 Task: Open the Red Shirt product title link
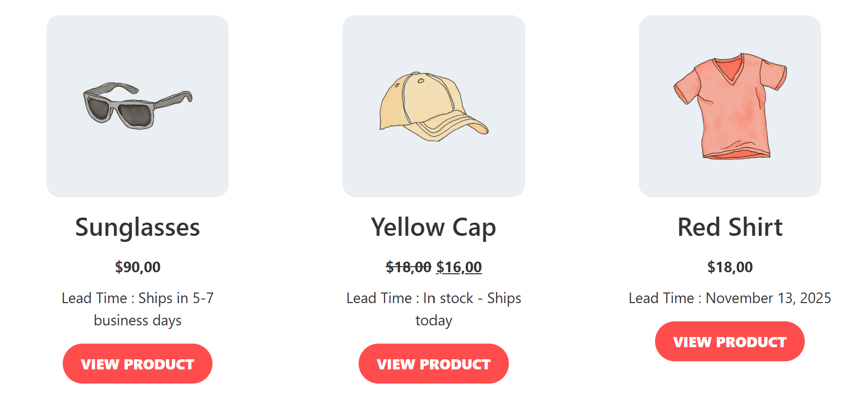click(730, 227)
